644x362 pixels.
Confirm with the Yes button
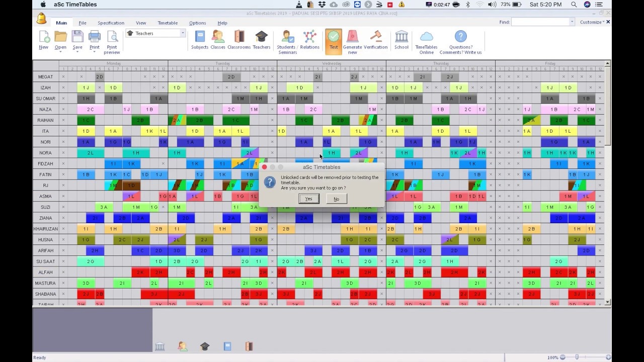coord(308,199)
